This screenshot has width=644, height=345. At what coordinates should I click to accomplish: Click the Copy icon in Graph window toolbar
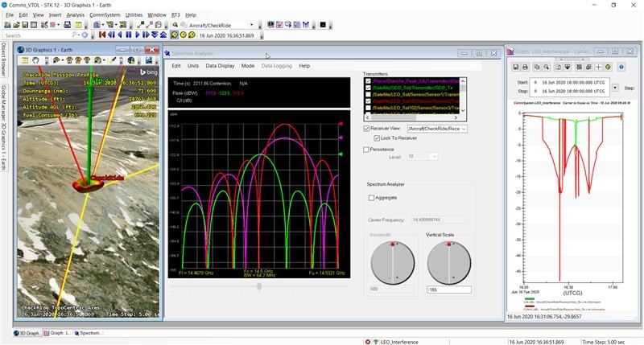pyautogui.click(x=537, y=67)
